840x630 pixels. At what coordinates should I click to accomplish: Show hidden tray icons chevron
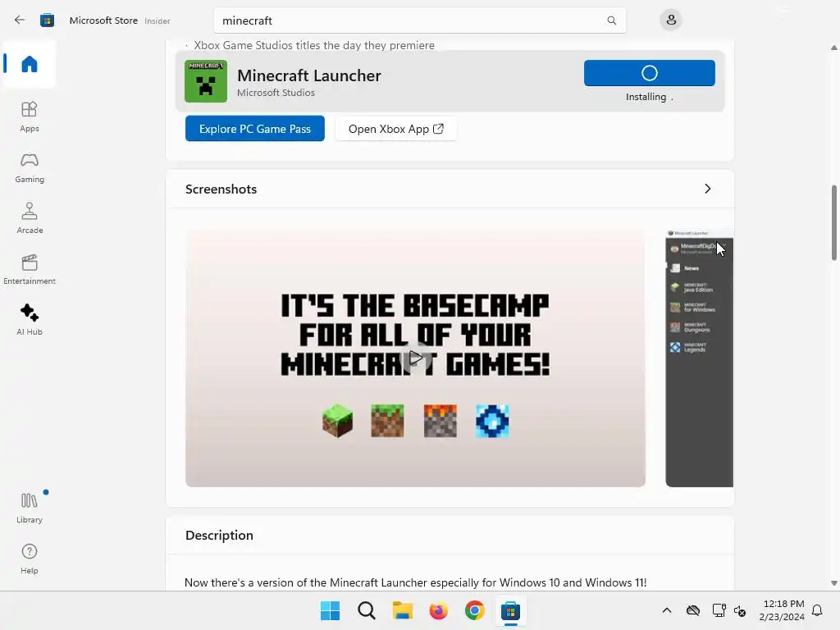667,610
